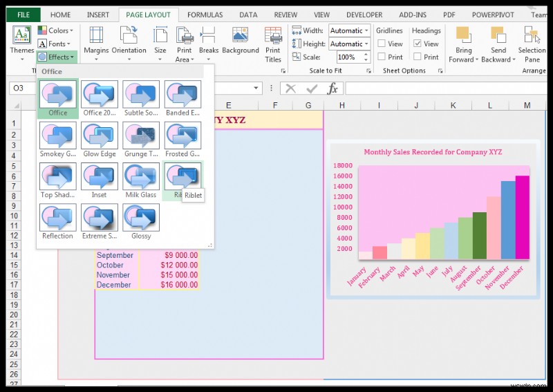Choose the Inset effect
The width and height of the screenshot is (553, 392).
click(x=100, y=180)
